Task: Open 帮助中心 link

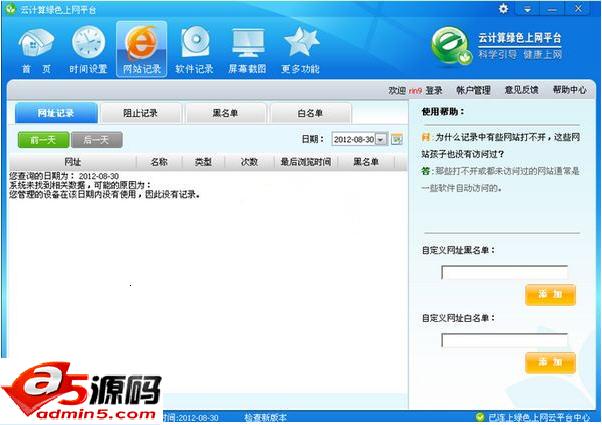Action: coord(569,90)
